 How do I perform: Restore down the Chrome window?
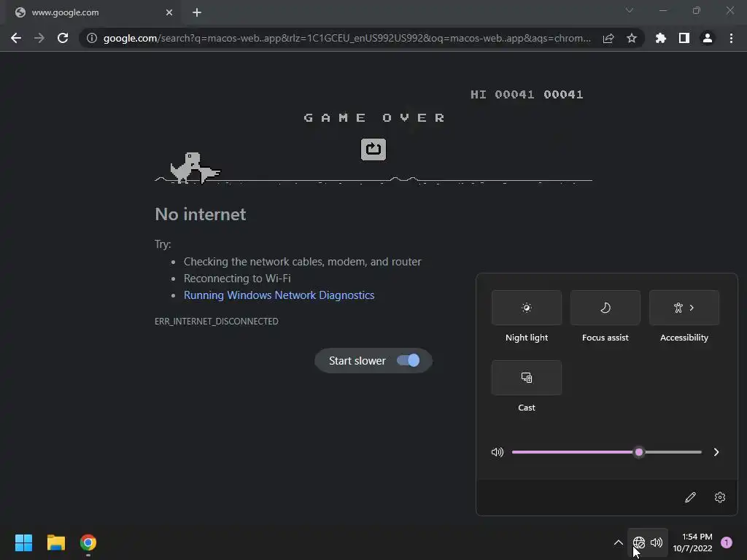point(697,10)
